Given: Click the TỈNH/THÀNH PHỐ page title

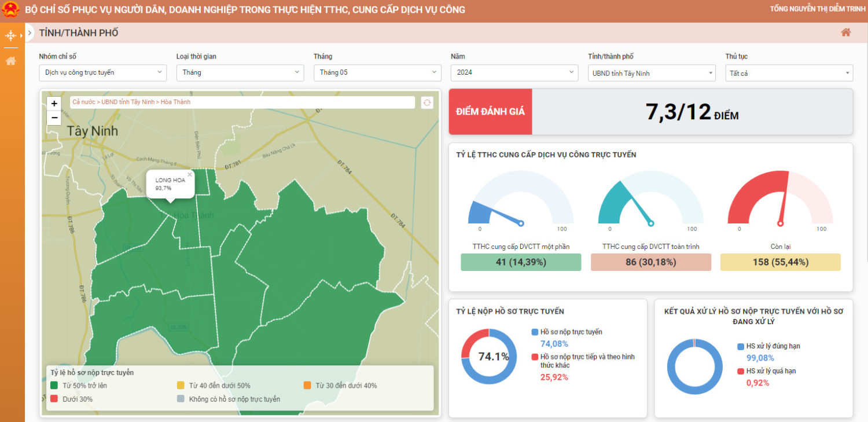Looking at the screenshot, I should [x=79, y=33].
